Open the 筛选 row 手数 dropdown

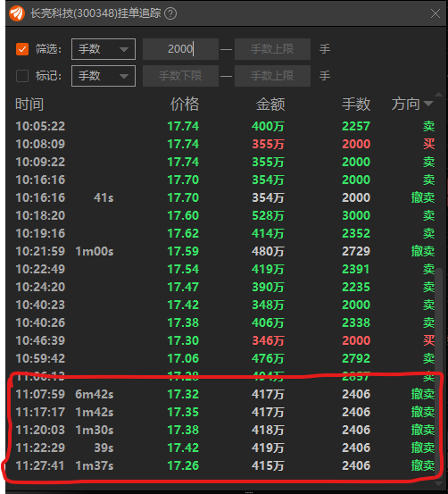coord(104,49)
